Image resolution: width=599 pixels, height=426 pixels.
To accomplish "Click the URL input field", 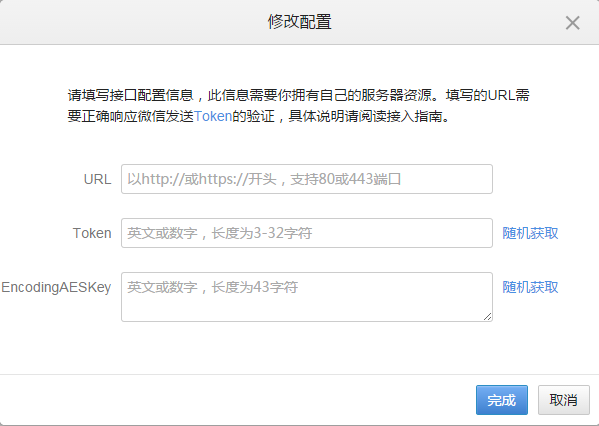I will click(x=307, y=179).
